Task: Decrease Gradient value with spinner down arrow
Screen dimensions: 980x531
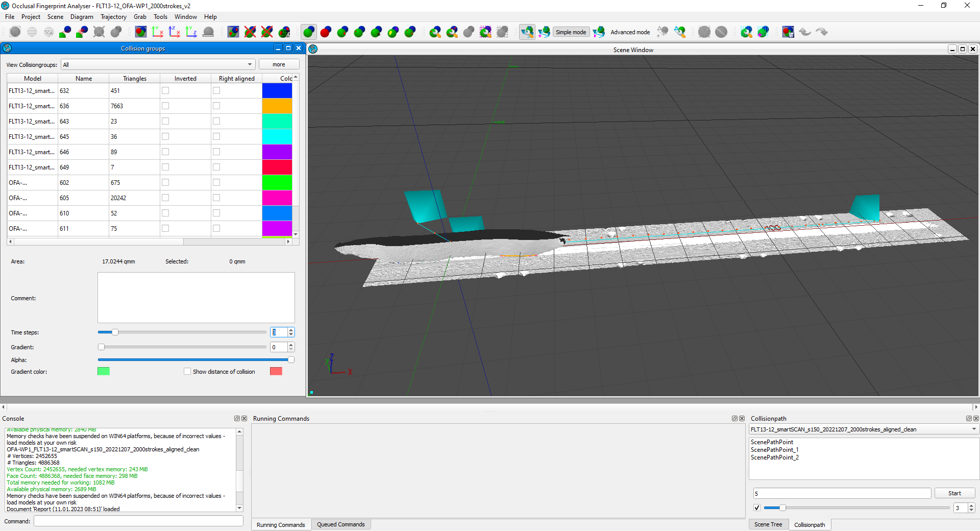Action: pyautogui.click(x=291, y=350)
